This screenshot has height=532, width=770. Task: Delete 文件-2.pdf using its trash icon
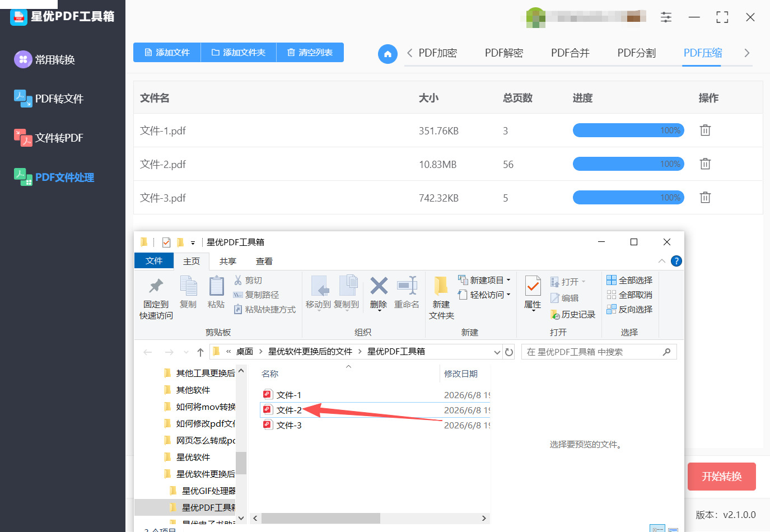[705, 164]
